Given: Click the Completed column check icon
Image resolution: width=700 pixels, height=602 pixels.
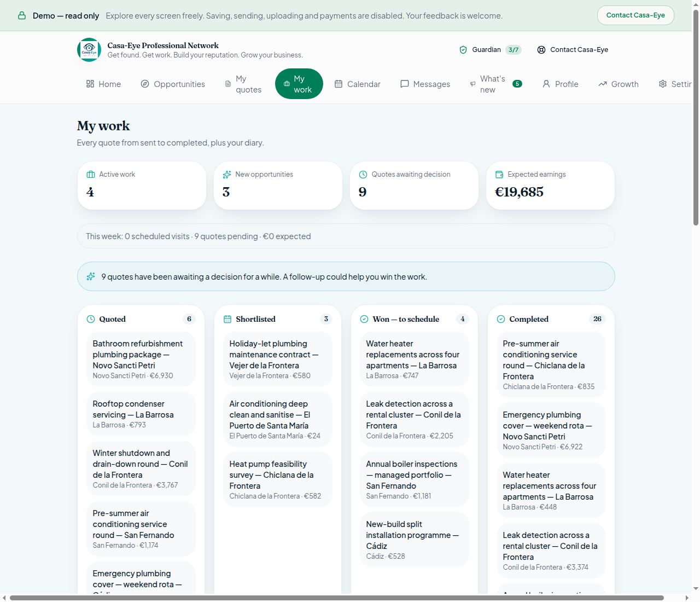Looking at the screenshot, I should tap(501, 319).
